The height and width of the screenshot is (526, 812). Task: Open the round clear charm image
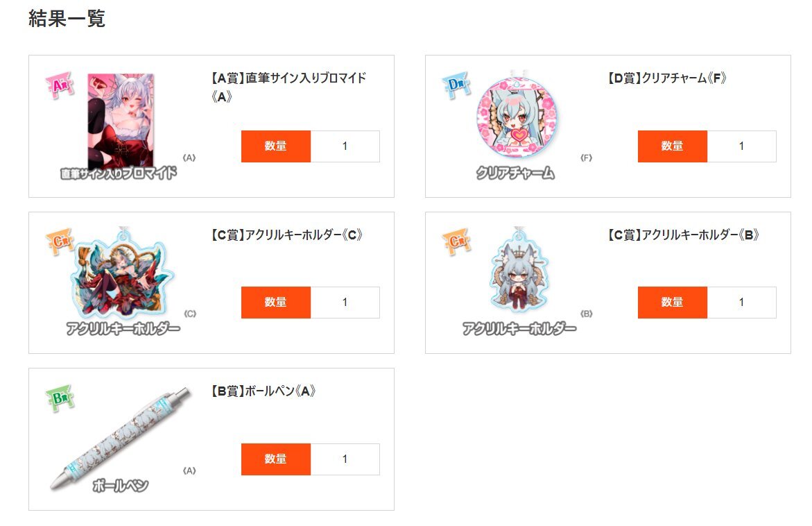coord(517,117)
